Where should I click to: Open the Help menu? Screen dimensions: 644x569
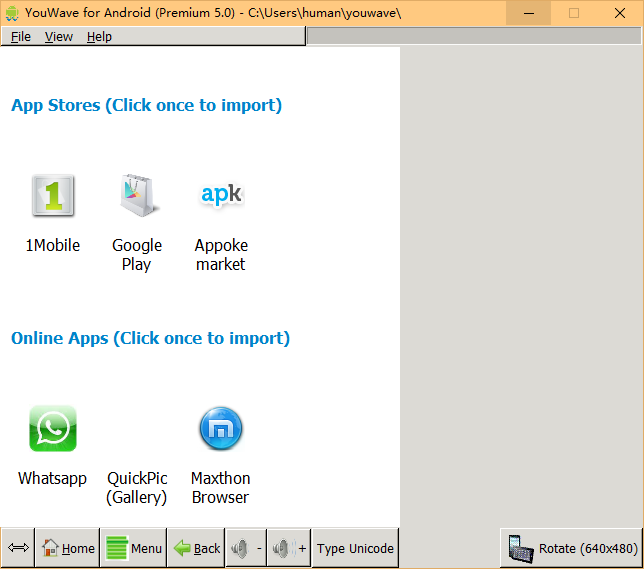click(99, 36)
